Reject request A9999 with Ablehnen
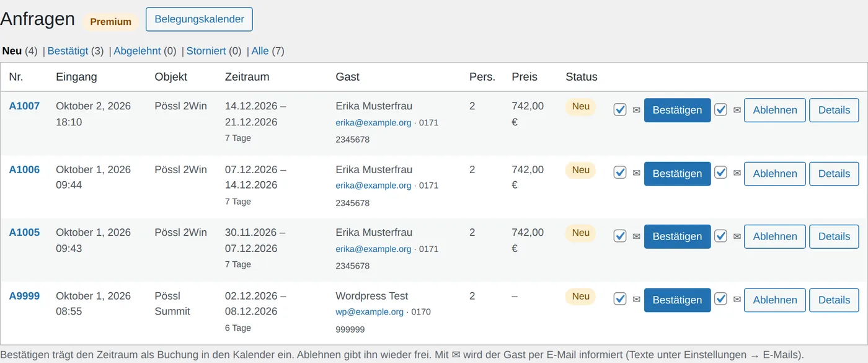868x363 pixels. coord(775,300)
